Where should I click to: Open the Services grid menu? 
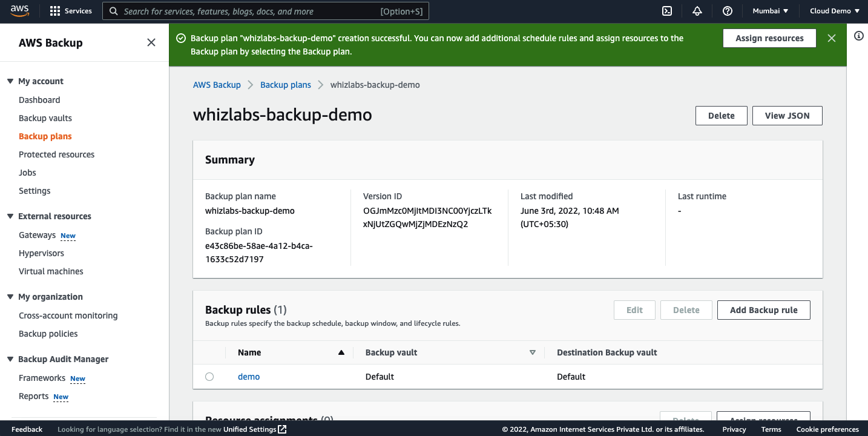(71, 11)
